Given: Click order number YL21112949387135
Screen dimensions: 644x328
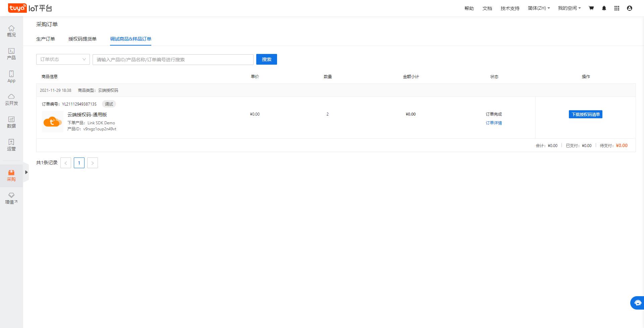Looking at the screenshot, I should coord(79,104).
